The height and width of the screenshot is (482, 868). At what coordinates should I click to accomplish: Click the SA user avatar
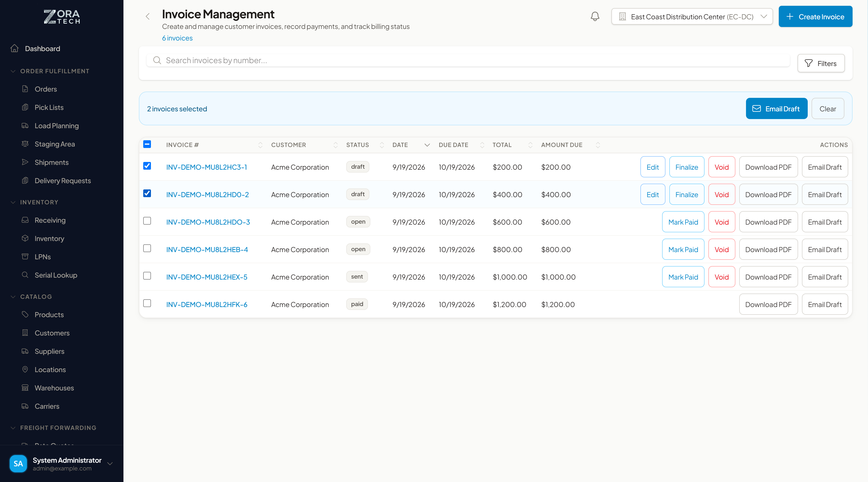[x=18, y=463]
